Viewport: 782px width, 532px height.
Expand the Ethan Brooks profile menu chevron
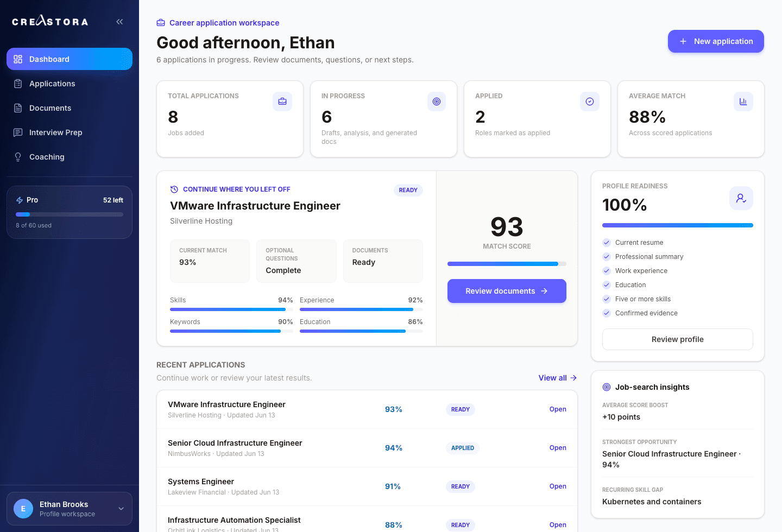click(121, 509)
